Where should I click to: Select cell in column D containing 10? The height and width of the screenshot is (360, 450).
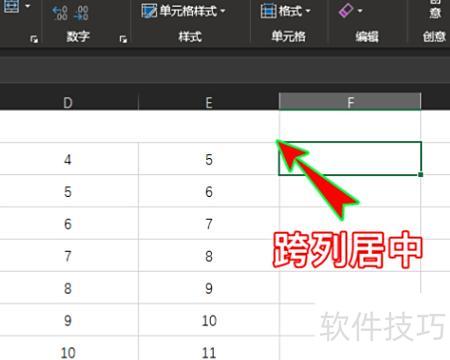click(x=68, y=348)
